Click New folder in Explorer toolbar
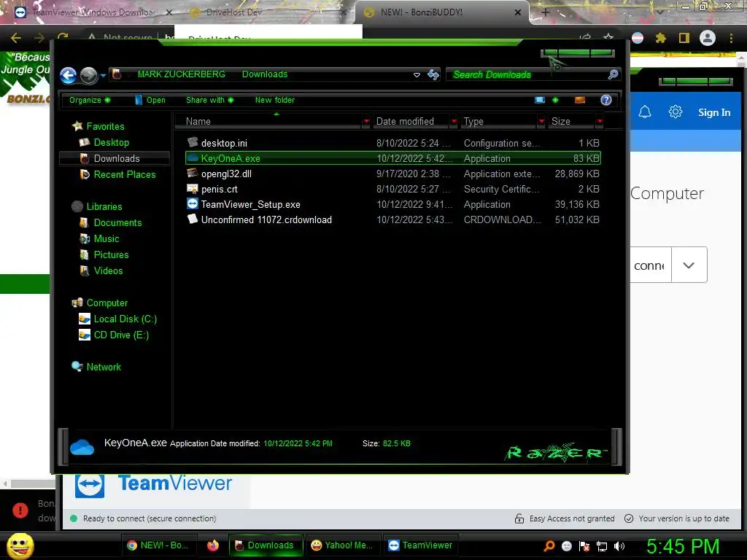 (x=275, y=100)
